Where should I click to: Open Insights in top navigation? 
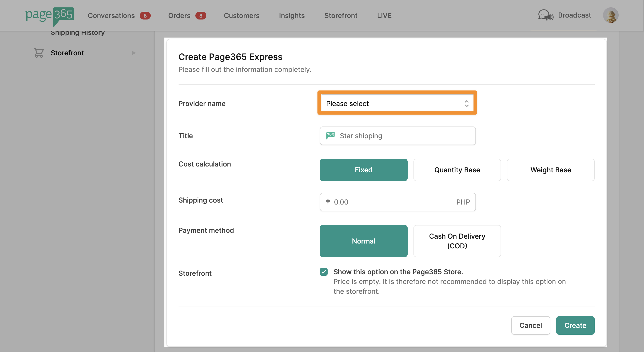pos(292,16)
